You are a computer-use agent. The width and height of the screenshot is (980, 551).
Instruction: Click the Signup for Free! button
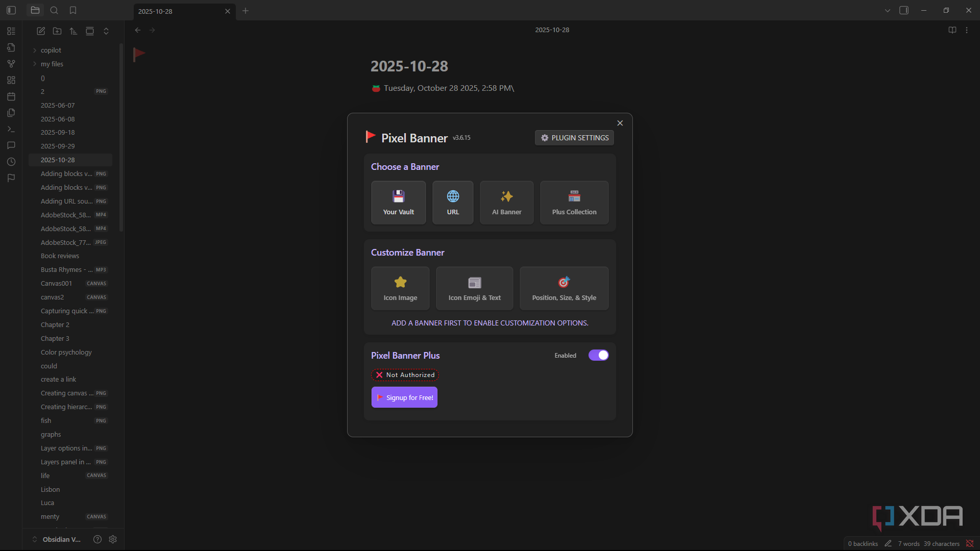pyautogui.click(x=404, y=397)
